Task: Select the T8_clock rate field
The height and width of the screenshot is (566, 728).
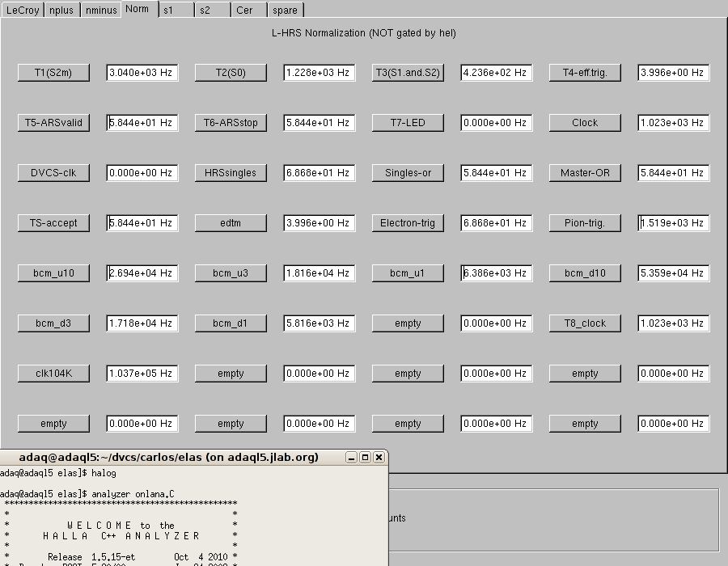Action: tap(674, 323)
